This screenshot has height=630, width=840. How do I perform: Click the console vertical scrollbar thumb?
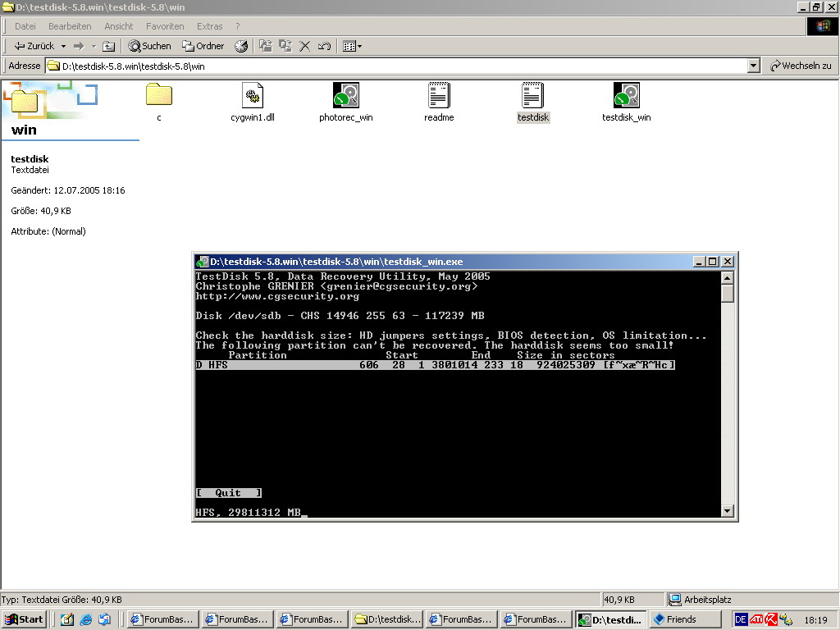[x=727, y=294]
